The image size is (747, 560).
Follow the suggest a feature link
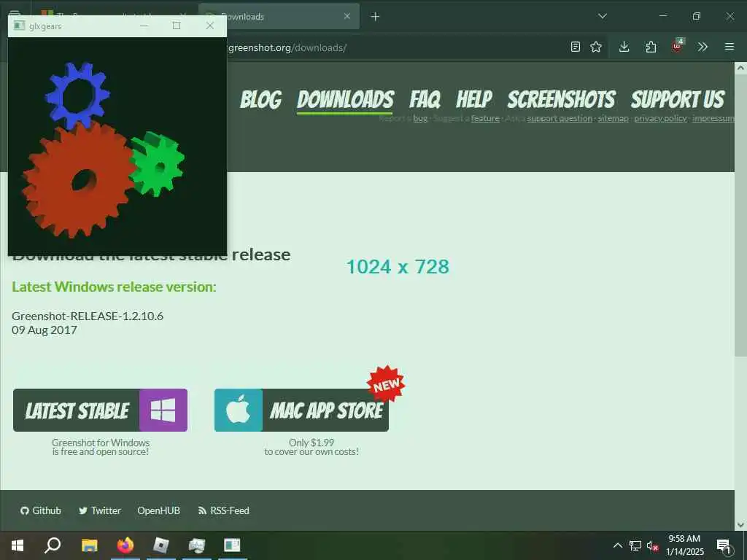pos(485,118)
